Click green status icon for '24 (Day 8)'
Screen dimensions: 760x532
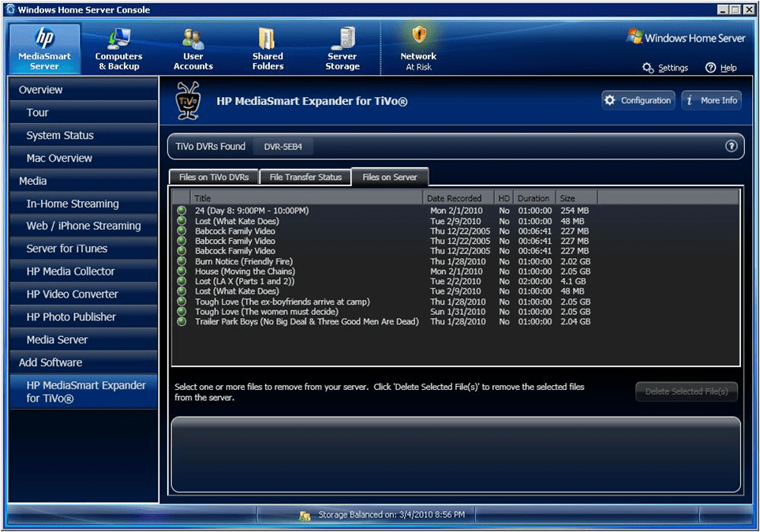tap(182, 211)
